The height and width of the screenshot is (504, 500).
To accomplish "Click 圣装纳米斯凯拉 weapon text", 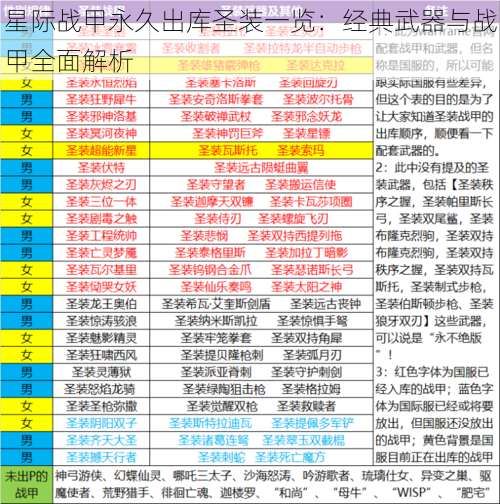I will click(x=216, y=321).
